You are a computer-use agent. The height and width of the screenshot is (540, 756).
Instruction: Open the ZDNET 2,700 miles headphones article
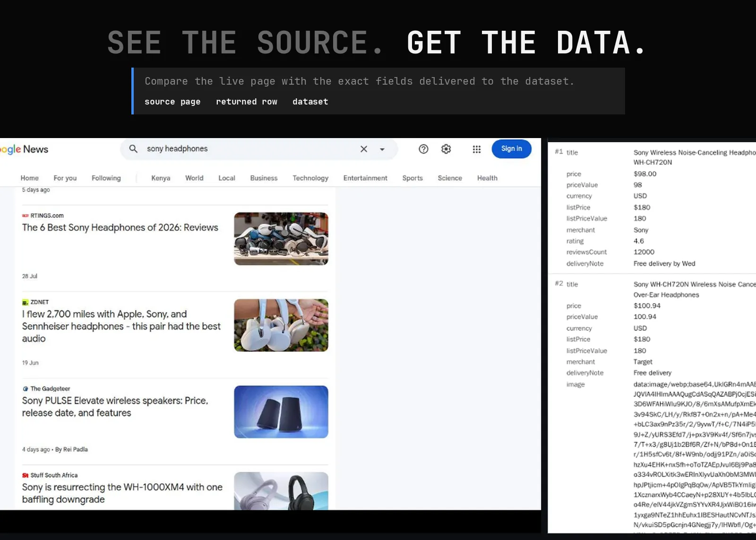(121, 326)
